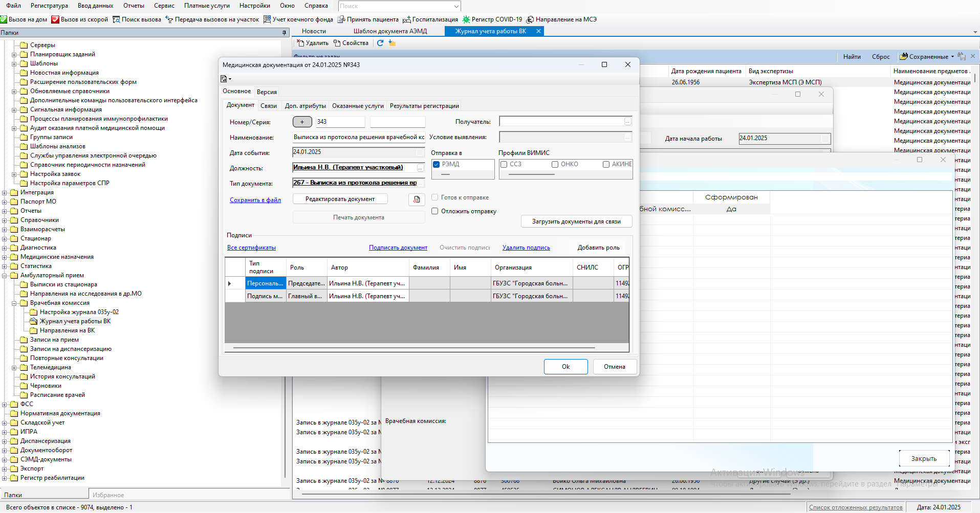
Task: Click into the Получатель input field
Action: pos(561,122)
